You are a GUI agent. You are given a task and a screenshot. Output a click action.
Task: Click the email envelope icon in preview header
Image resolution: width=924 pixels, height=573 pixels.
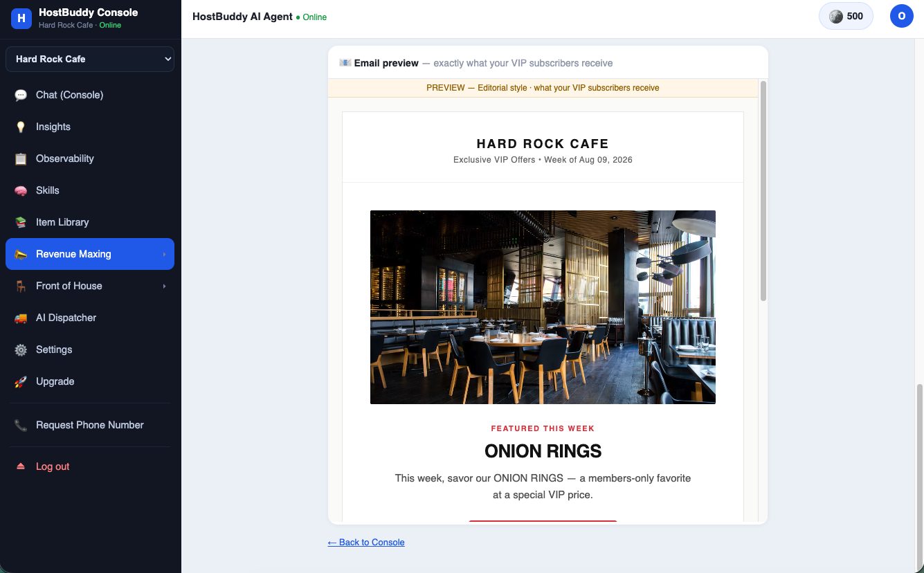[x=345, y=63]
